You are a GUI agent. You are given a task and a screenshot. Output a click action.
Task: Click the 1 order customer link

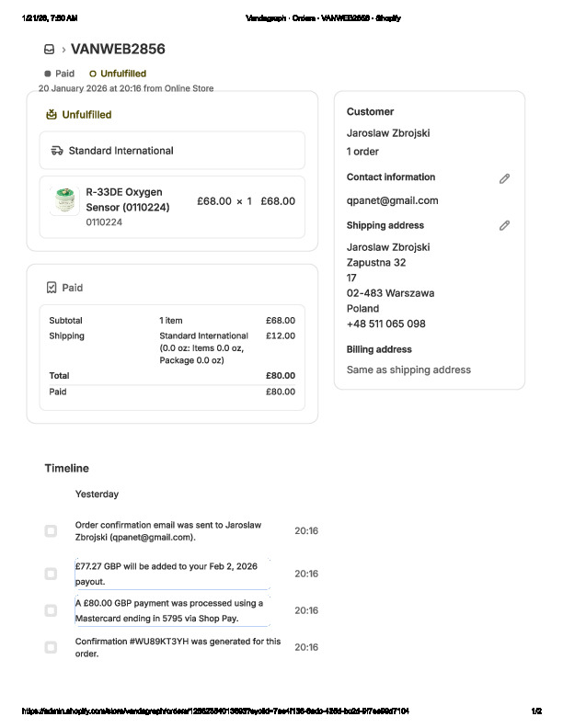coord(362,152)
